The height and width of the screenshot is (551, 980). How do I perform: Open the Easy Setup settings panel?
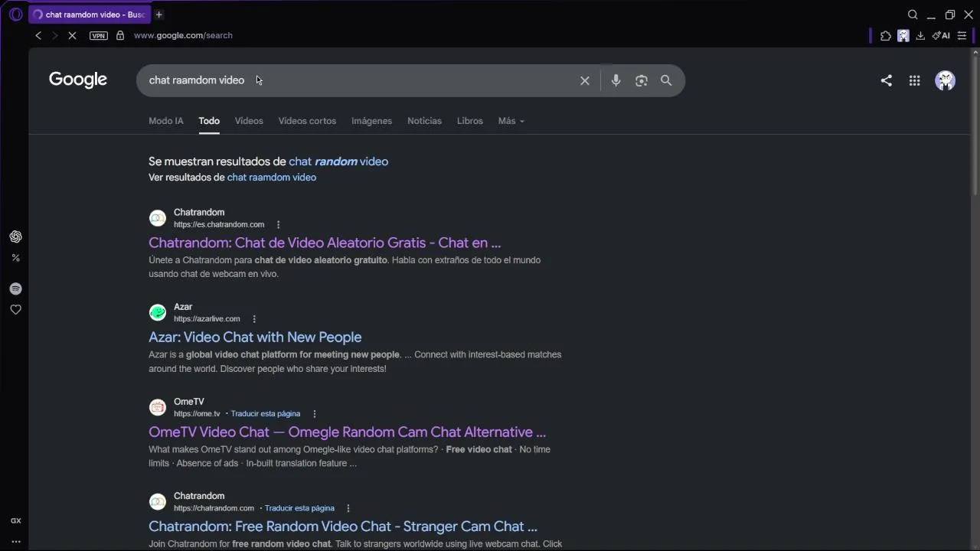[x=962, y=35]
